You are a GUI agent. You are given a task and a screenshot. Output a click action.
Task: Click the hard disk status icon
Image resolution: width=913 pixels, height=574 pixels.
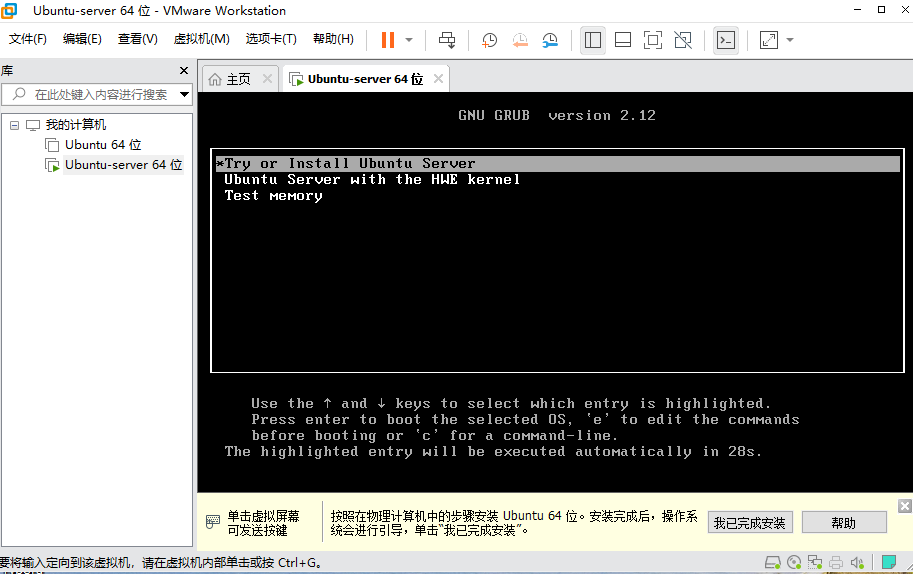pyautogui.click(x=773, y=562)
